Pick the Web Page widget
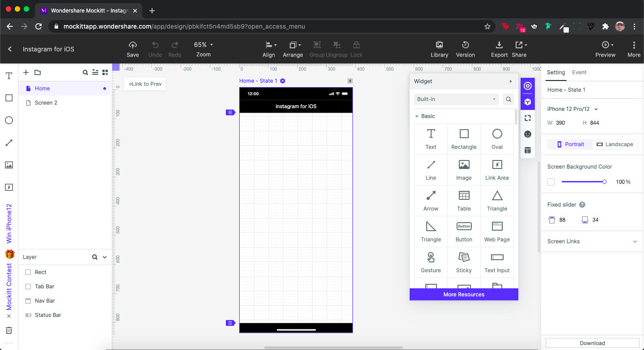Screen dimensions: 644x350 (497, 232)
